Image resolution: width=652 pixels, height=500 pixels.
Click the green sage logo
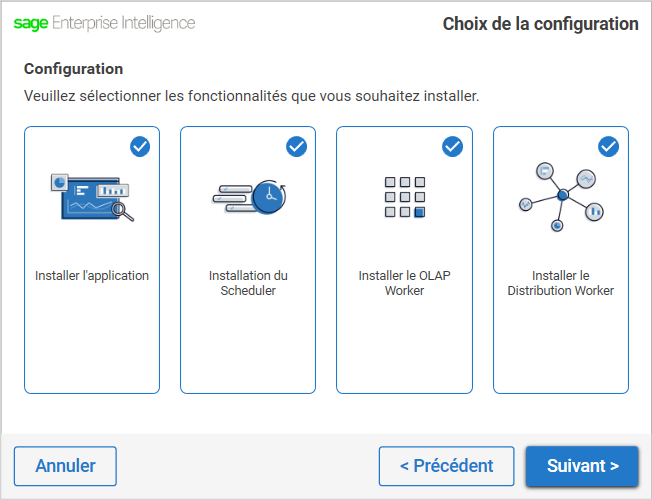click(x=31, y=23)
